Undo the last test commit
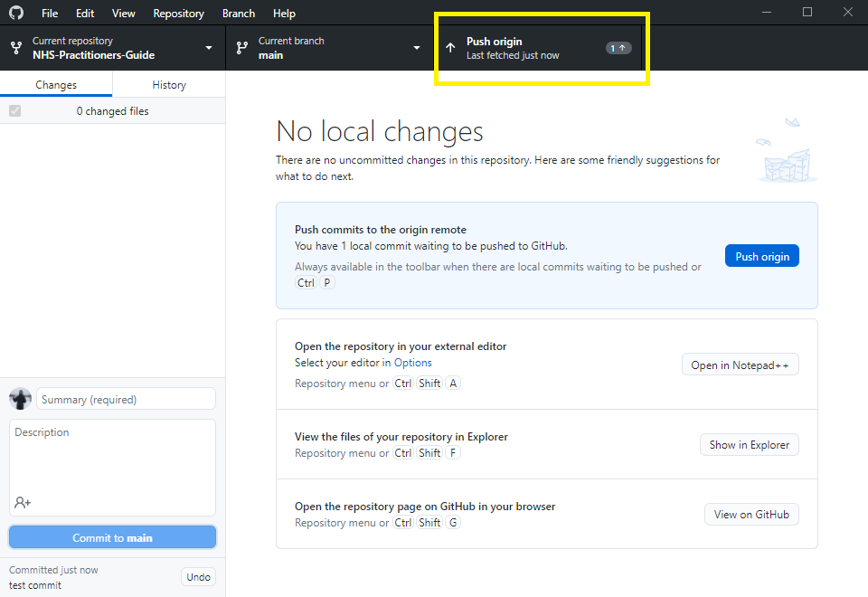The height and width of the screenshot is (597, 868). (198, 577)
